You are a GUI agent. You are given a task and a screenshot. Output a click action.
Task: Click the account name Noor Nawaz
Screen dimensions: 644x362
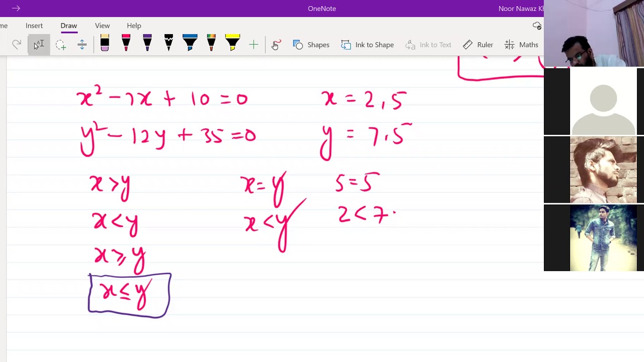[521, 9]
